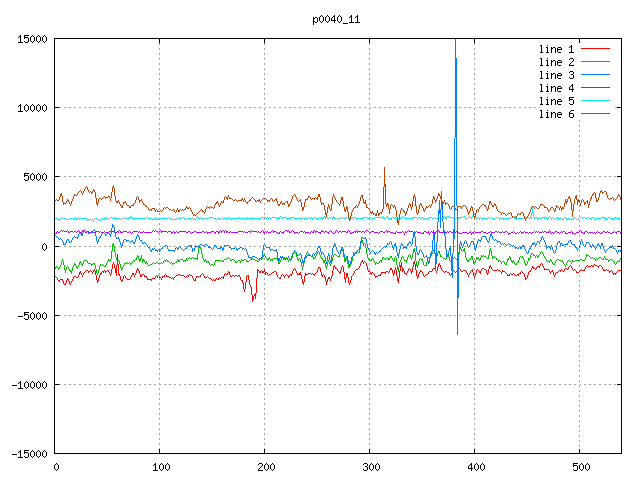Click the plot title p0040_11
Image resolution: width=640 pixels, height=480 pixels.
335,19
